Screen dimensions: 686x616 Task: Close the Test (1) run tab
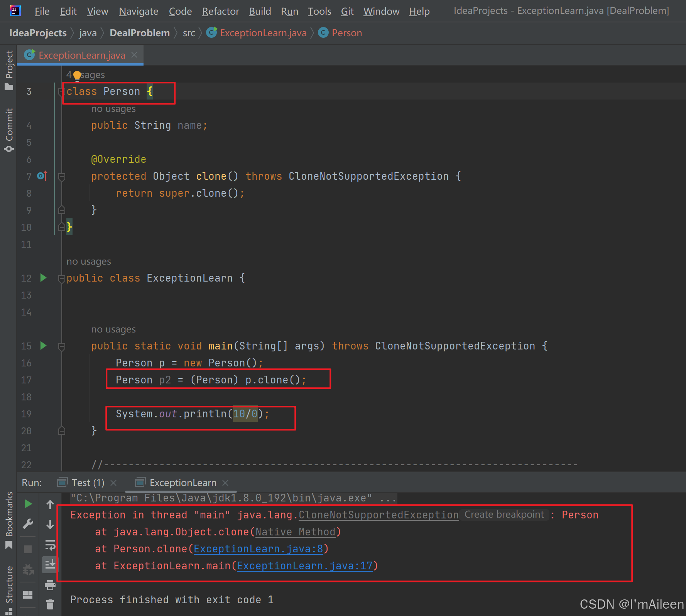(113, 483)
